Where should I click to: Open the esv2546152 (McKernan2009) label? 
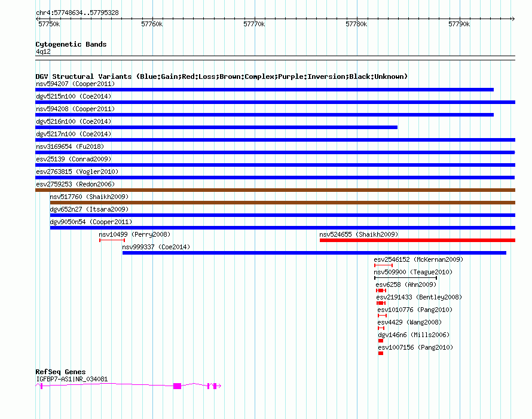pos(418,259)
